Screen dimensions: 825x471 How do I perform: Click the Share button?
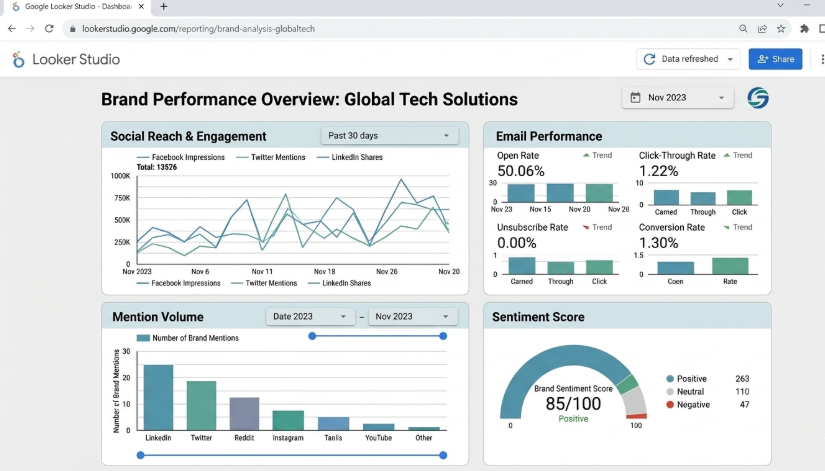(776, 59)
